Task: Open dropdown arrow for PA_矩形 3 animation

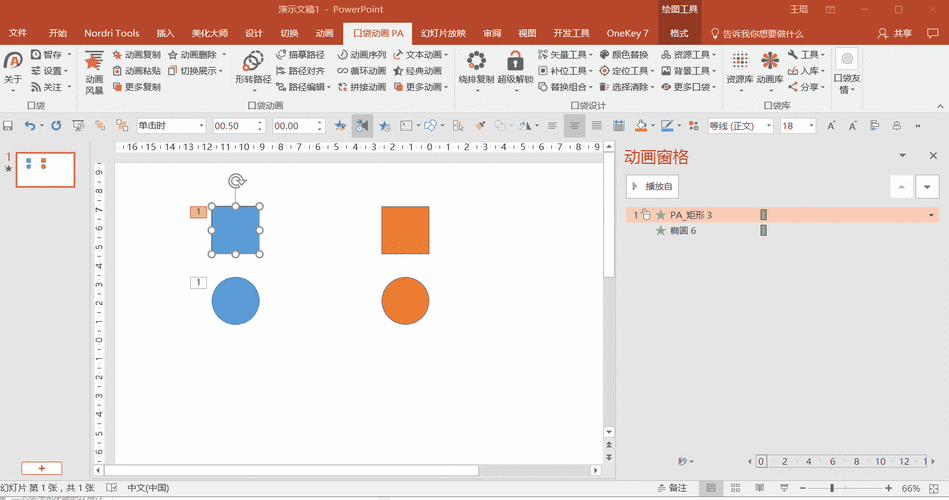Action: pyautogui.click(x=932, y=215)
